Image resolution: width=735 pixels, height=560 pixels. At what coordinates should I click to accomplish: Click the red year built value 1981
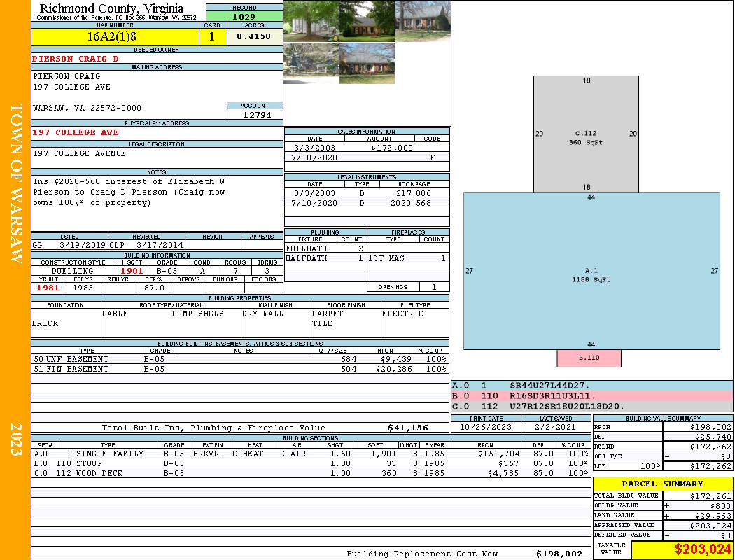tap(48, 288)
